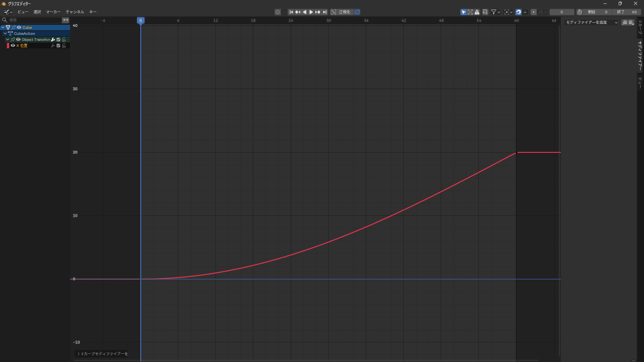
Task: Toggle proportional editing circle icon
Action: (x=533, y=12)
